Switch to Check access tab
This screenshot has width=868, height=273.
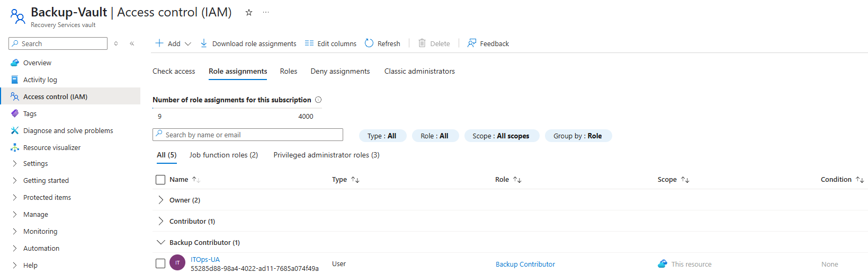174,71
